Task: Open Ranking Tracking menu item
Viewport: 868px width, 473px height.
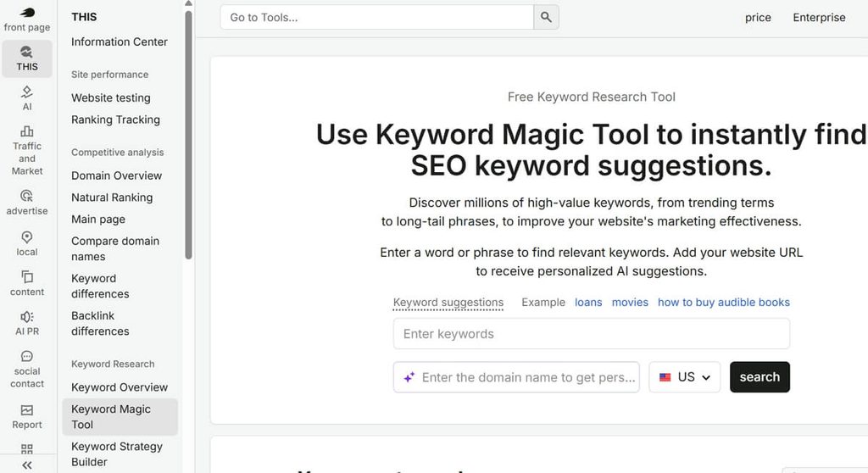Action: [x=115, y=120]
